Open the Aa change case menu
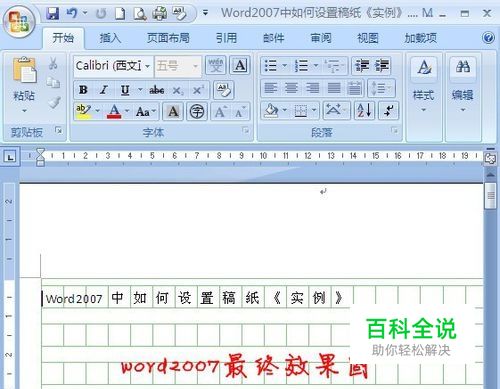 click(x=145, y=112)
